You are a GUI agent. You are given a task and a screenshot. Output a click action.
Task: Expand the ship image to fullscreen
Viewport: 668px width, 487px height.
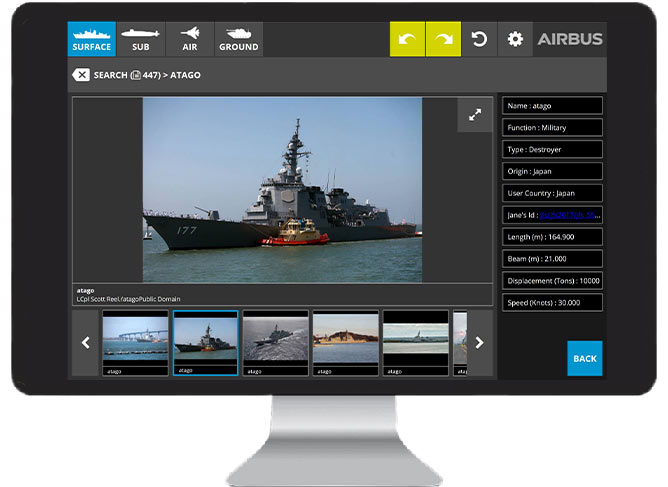tap(475, 115)
